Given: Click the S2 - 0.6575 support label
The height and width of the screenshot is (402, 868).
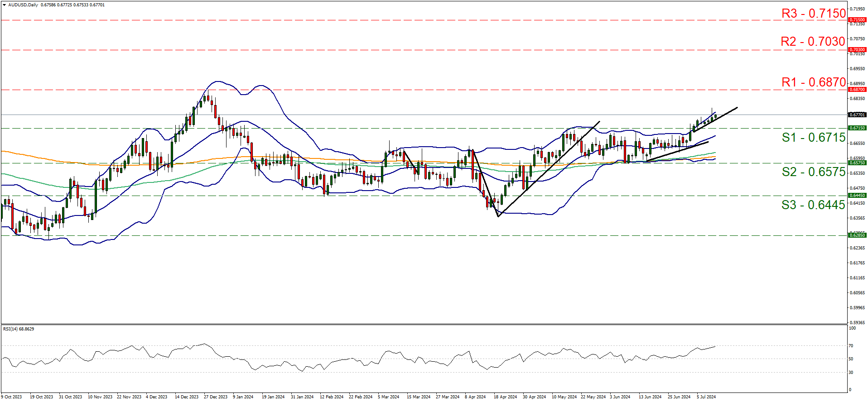Looking at the screenshot, I should 814,172.
